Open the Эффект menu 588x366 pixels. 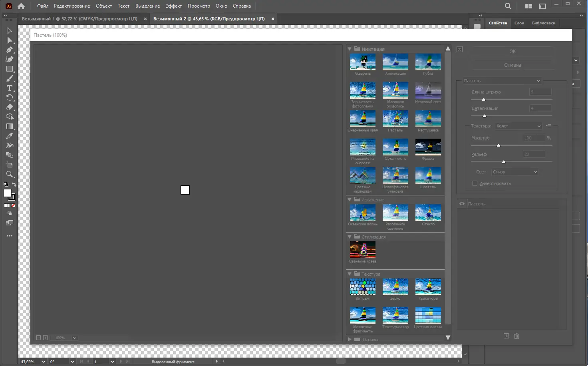[174, 6]
